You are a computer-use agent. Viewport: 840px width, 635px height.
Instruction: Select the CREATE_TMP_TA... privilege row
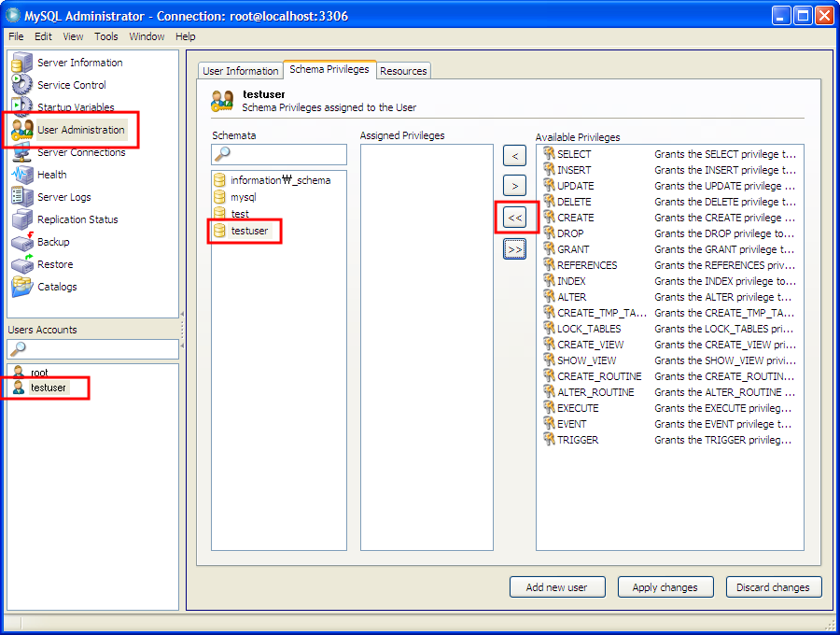[669, 313]
